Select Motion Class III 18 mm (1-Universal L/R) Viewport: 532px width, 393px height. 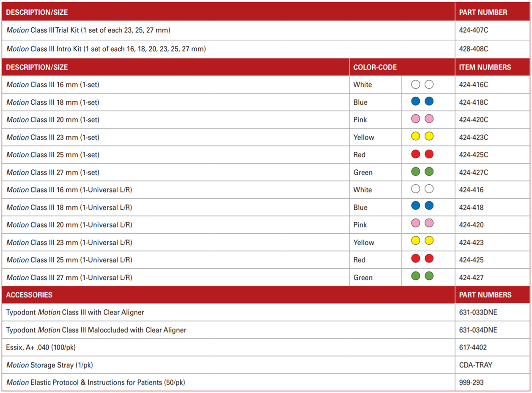tap(69, 207)
